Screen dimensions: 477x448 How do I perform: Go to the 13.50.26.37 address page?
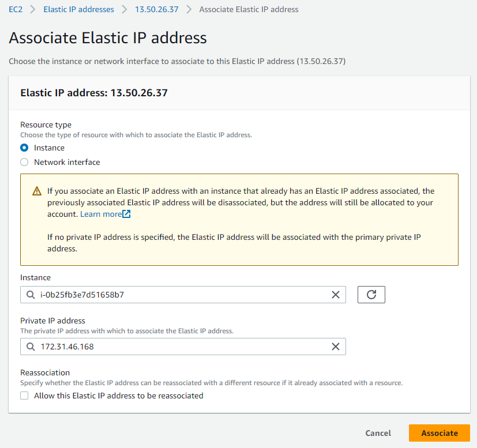(157, 9)
